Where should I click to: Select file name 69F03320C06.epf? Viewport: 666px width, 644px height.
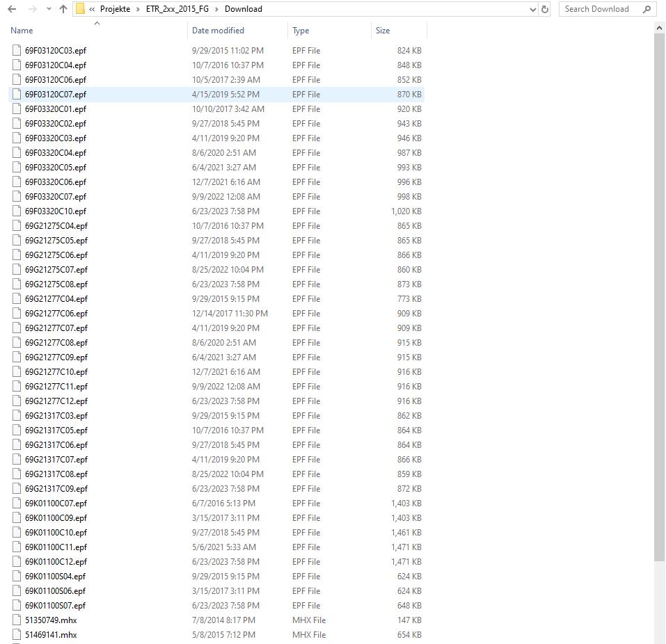click(56, 182)
